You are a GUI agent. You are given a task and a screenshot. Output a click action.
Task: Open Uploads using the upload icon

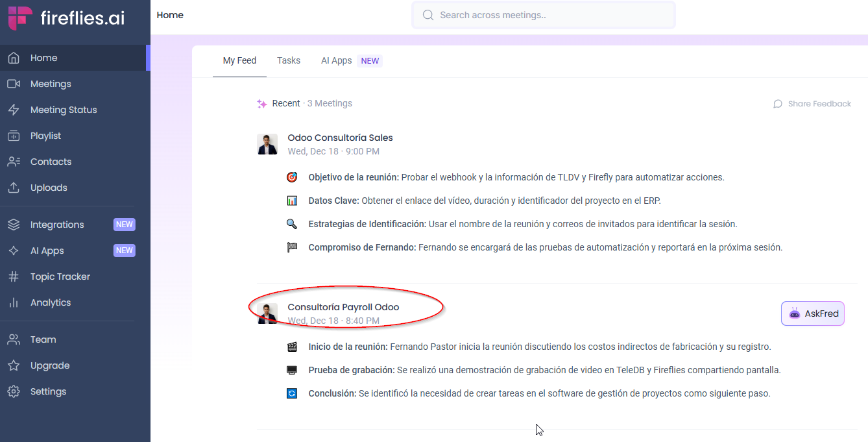(14, 188)
